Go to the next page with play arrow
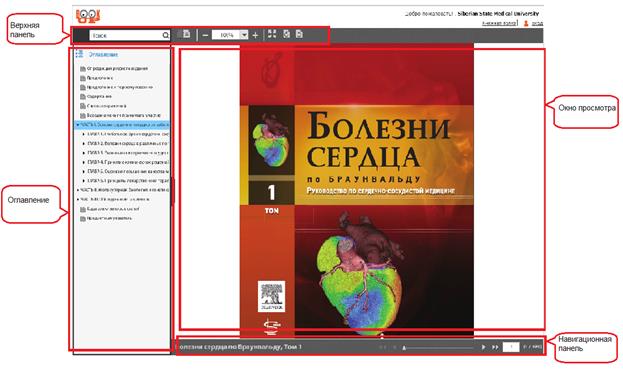 click(x=483, y=347)
